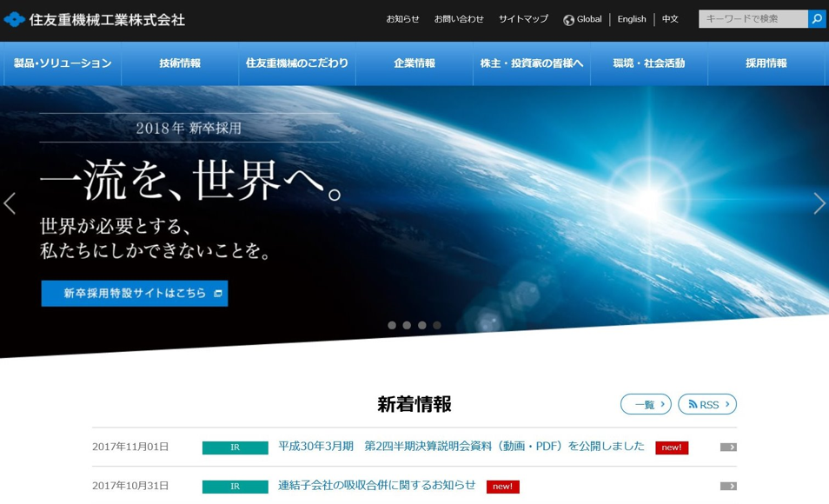Open the 環境・社会活動 menu
This screenshot has width=829, height=504.
point(649,63)
